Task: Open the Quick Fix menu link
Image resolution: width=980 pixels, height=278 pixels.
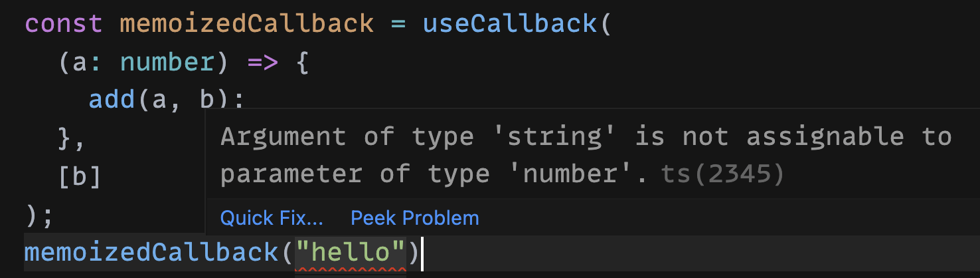Action: tap(272, 217)
